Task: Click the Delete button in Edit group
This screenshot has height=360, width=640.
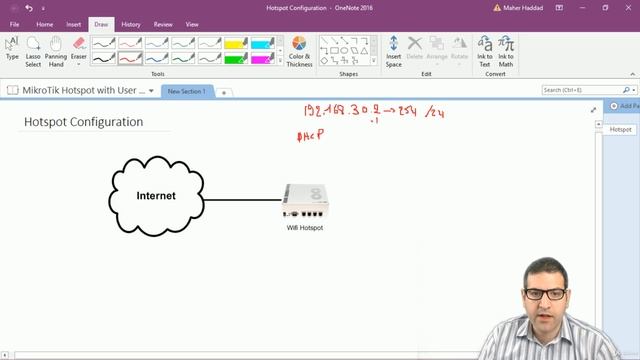Action: click(x=415, y=48)
